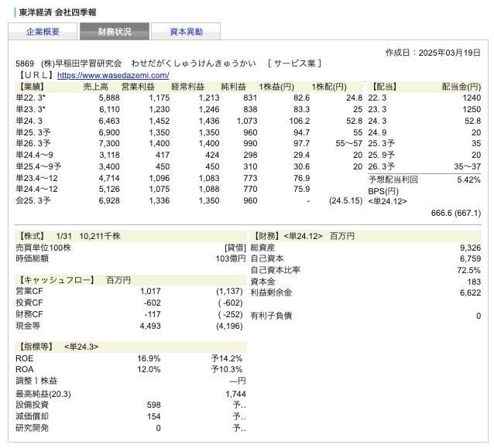Click the 現金等 value 4,493
494x448 pixels.
[x=150, y=326]
